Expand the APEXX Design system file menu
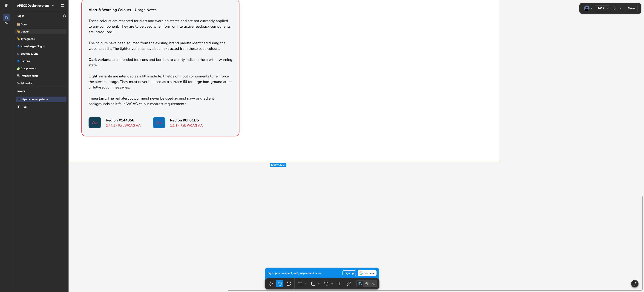Screen dimensions: 644x292 coord(35,6)
